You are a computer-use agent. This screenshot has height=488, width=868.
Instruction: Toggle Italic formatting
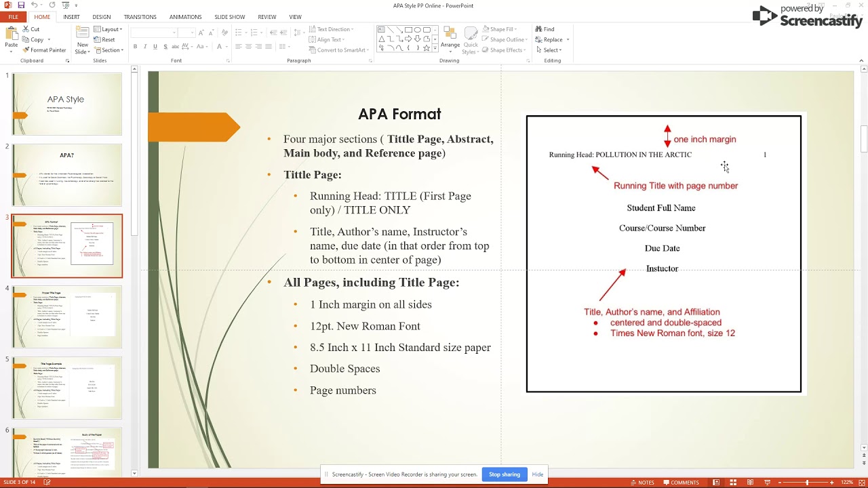[x=145, y=46]
